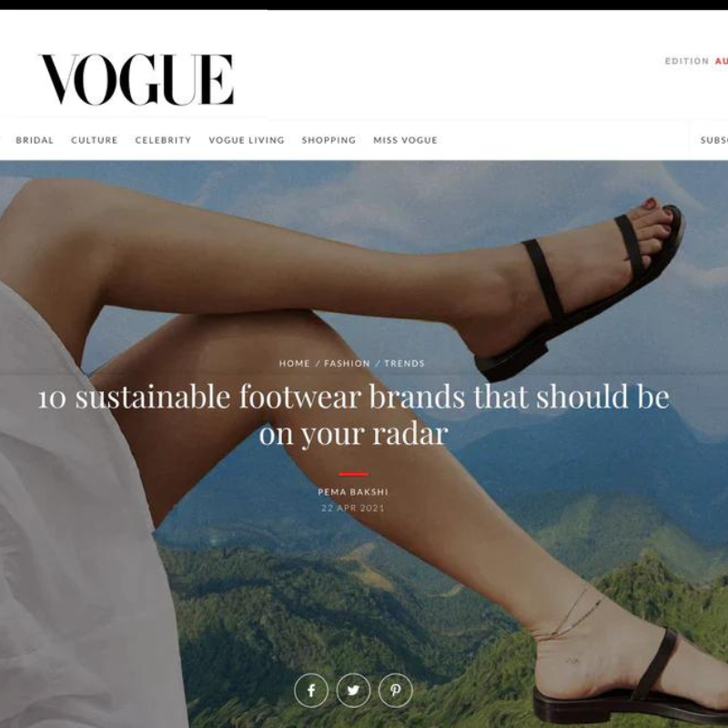The width and height of the screenshot is (728, 728).
Task: Open the Edition selector
Action: coord(687,61)
